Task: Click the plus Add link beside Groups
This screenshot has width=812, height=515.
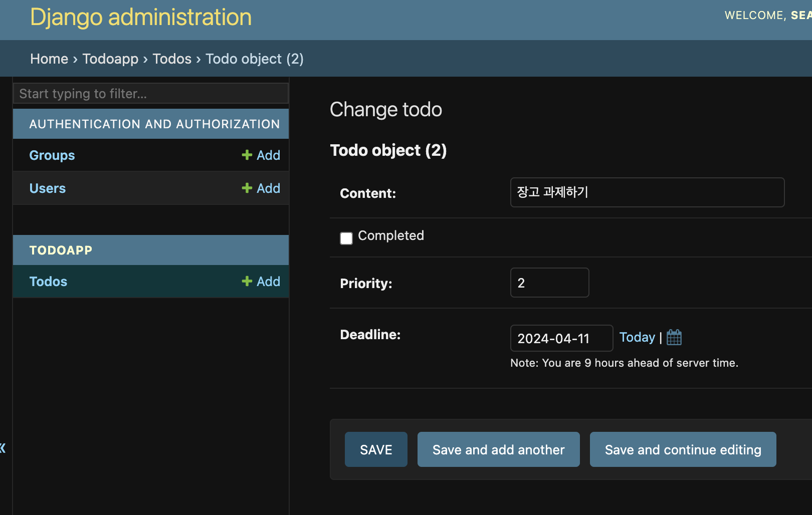Action: coord(261,155)
